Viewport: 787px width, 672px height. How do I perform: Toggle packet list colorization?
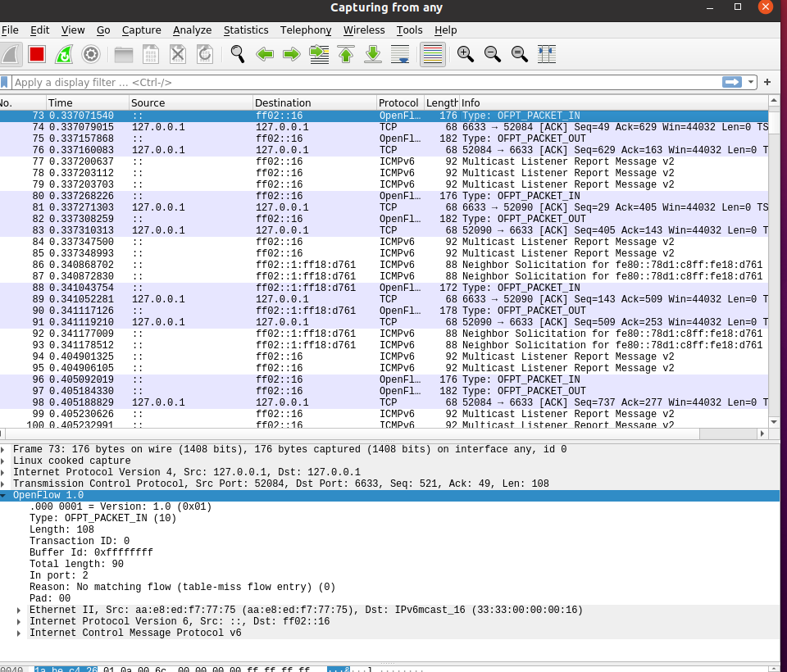[x=432, y=54]
